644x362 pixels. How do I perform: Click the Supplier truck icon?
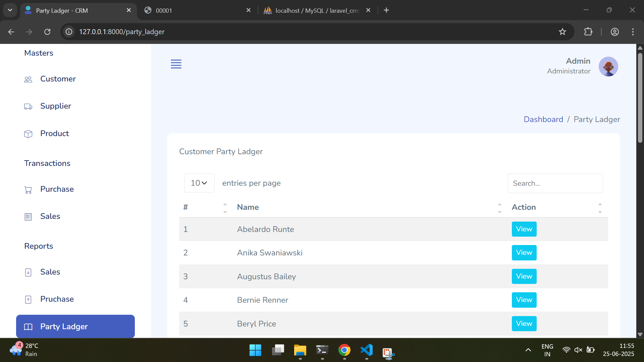click(x=28, y=107)
